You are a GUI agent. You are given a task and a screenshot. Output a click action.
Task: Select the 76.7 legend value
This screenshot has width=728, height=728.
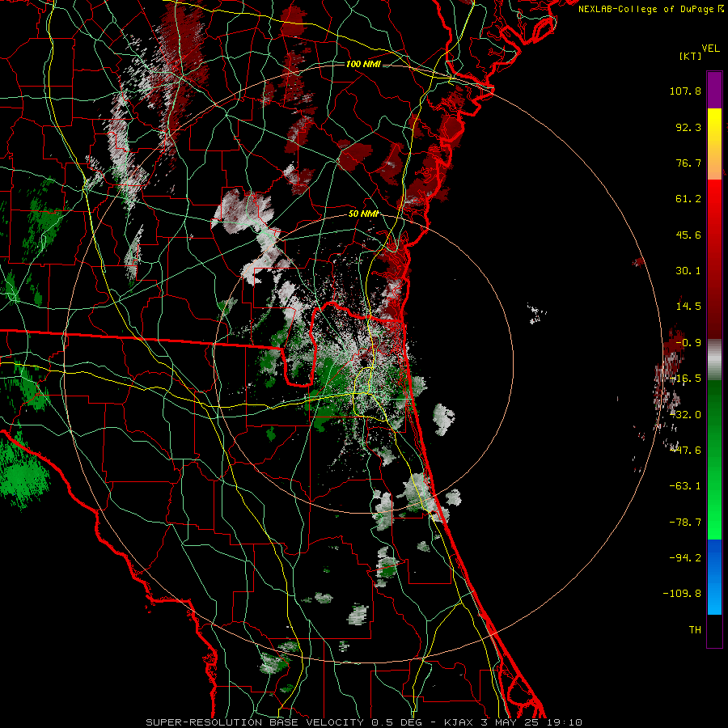(688, 163)
